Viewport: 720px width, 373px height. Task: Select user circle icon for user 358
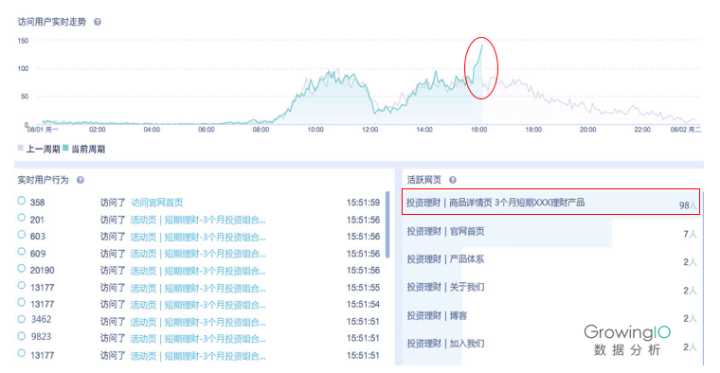pyautogui.click(x=21, y=201)
